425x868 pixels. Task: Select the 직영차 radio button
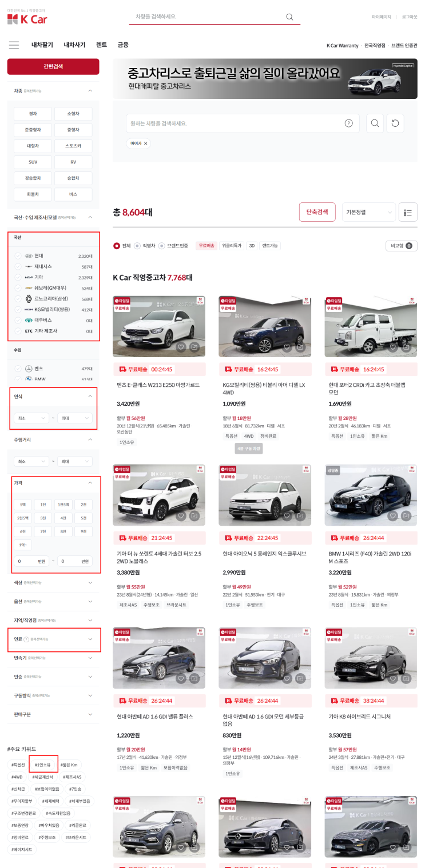[137, 246]
